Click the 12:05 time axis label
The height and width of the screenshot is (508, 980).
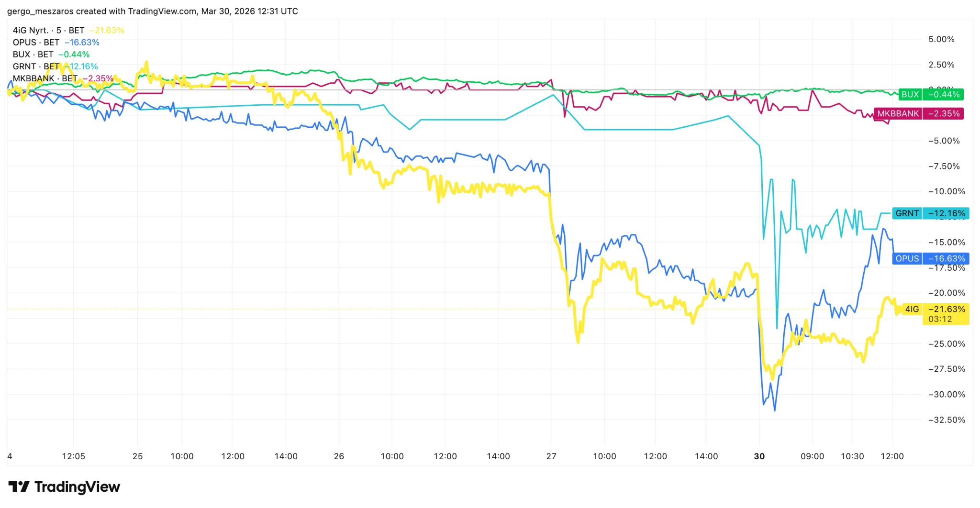tap(73, 456)
